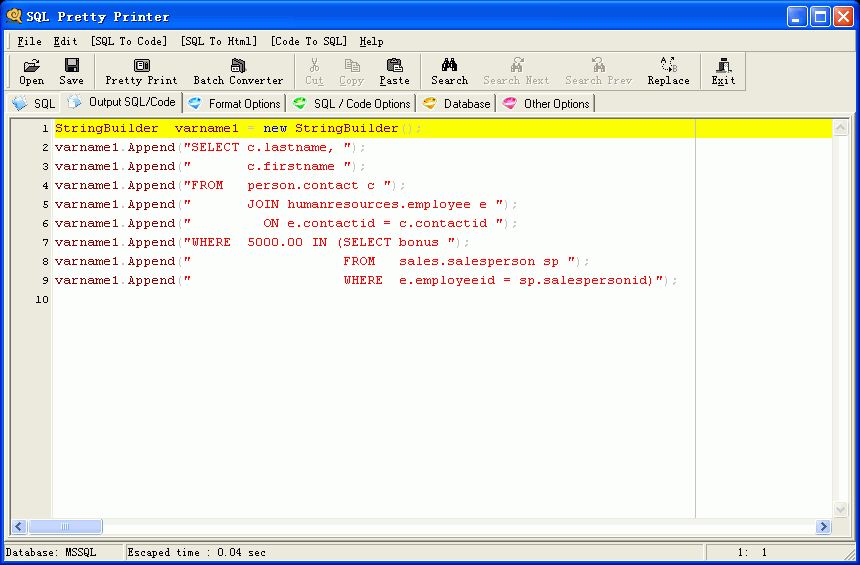Image resolution: width=860 pixels, height=565 pixels.
Task: Open the [SQL To Code] menu
Action: pos(129,41)
